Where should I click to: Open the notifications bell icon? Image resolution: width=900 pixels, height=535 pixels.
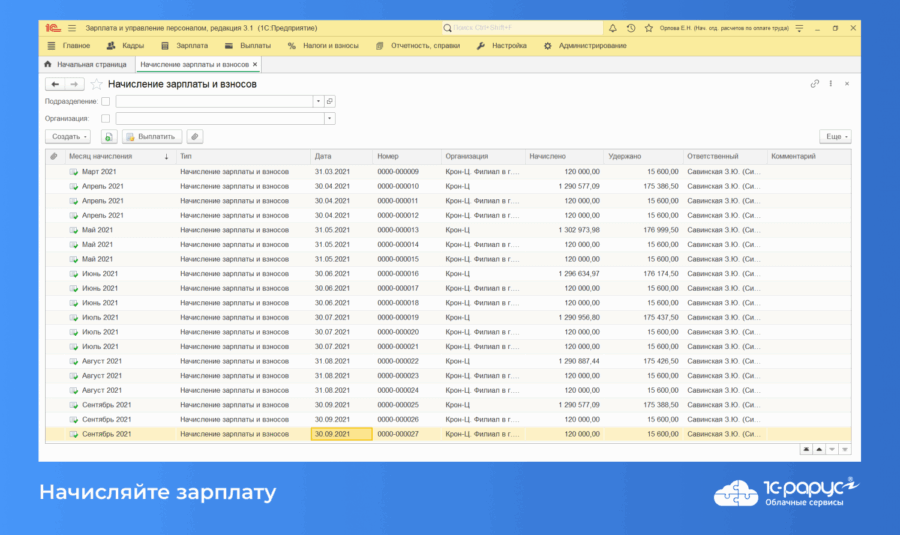[613, 28]
